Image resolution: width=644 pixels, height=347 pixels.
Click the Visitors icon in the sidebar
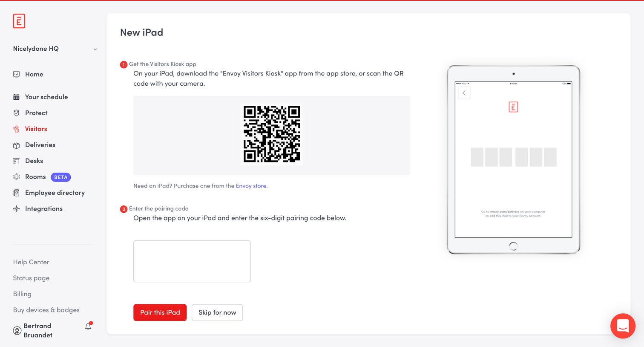coord(16,129)
